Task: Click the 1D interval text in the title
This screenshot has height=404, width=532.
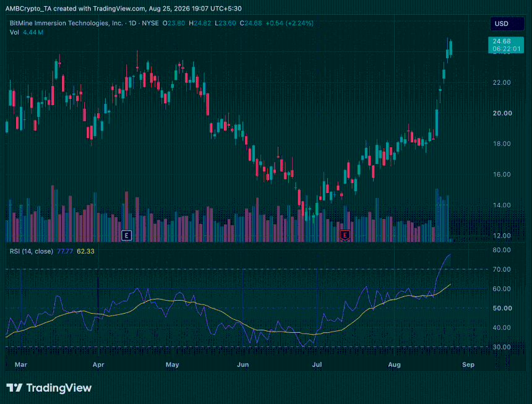Action: 132,23
